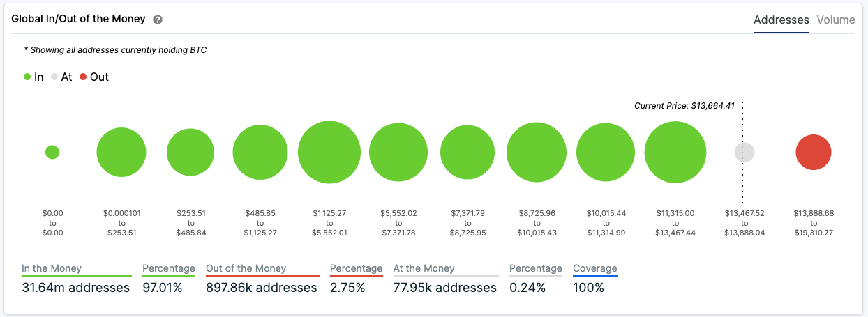Select the Addresses tab
Image resolution: width=868 pixels, height=317 pixels.
point(781,20)
